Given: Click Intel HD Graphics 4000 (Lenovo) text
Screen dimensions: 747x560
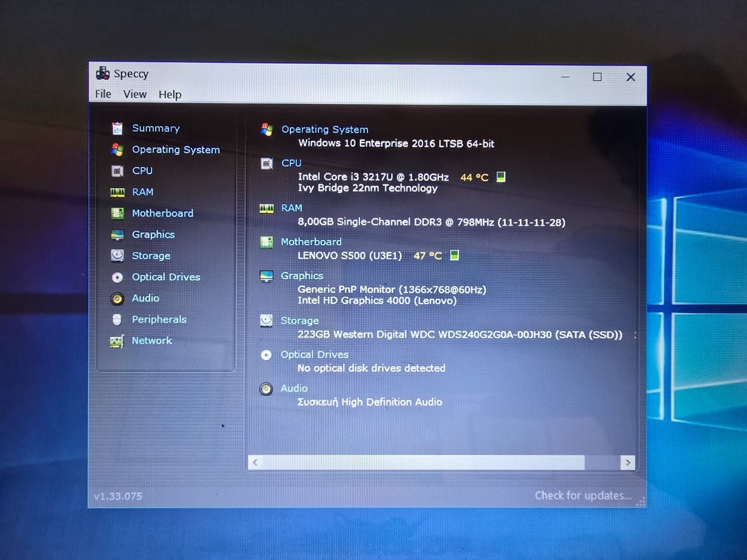Looking at the screenshot, I should [377, 301].
